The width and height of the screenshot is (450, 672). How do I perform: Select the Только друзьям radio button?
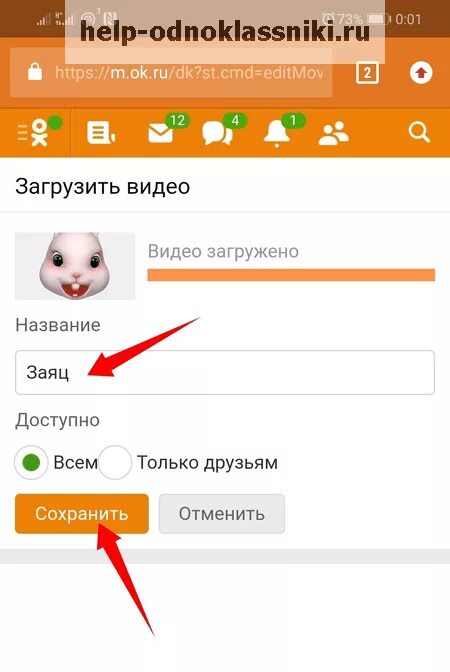point(115,463)
